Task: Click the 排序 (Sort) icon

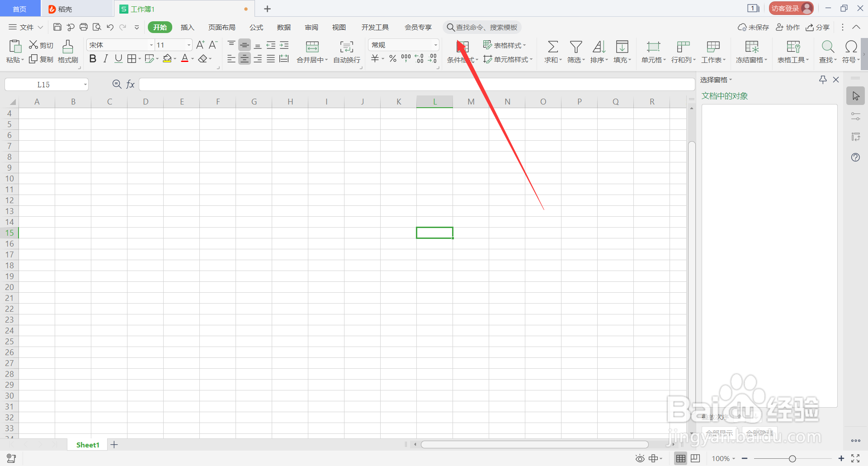Action: click(599, 51)
